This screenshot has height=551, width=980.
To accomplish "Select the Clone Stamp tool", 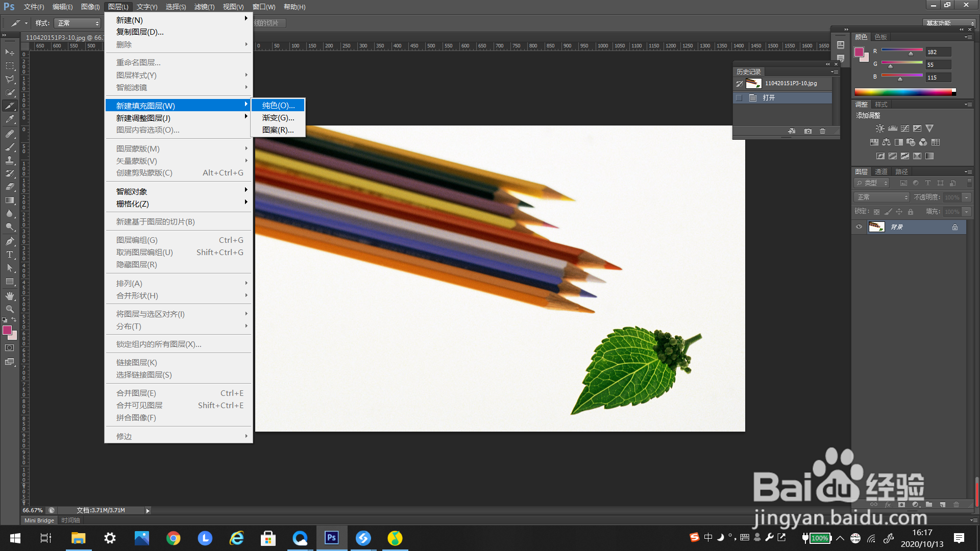I will (10, 160).
